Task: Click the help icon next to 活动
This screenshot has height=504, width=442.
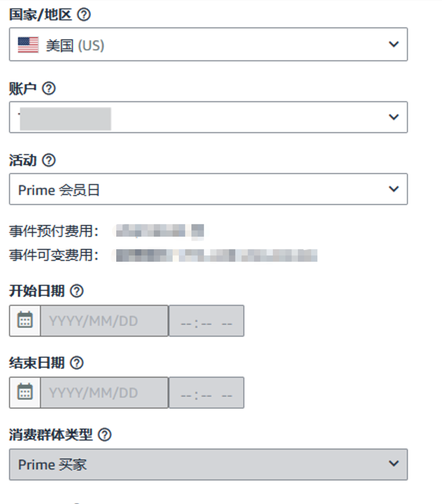Action: pyautogui.click(x=49, y=160)
